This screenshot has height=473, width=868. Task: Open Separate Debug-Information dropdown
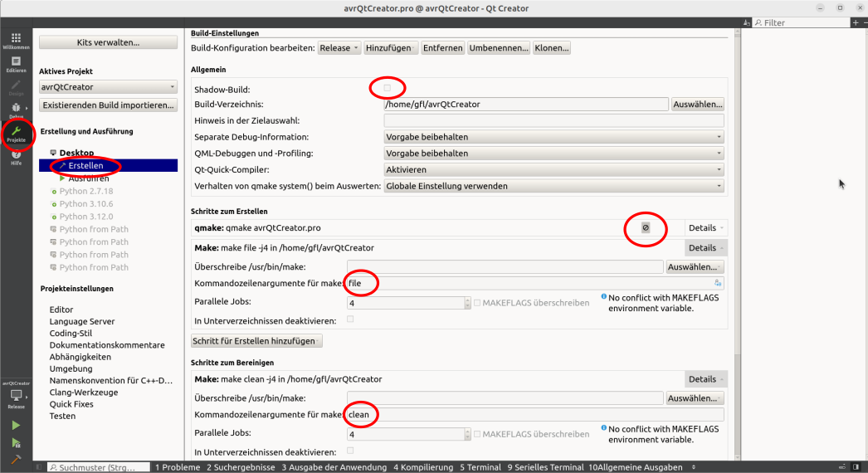click(553, 137)
